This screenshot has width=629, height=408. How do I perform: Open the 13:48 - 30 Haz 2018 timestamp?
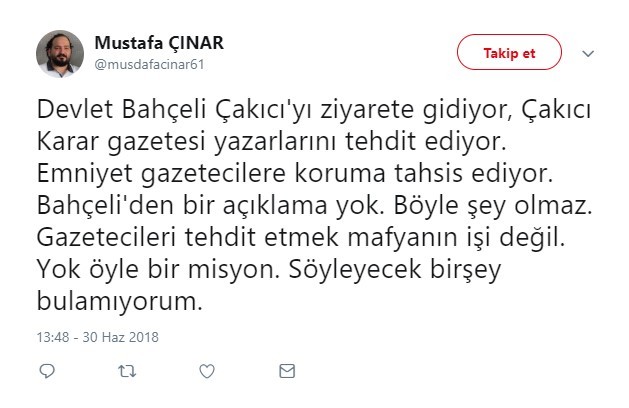[x=96, y=337]
